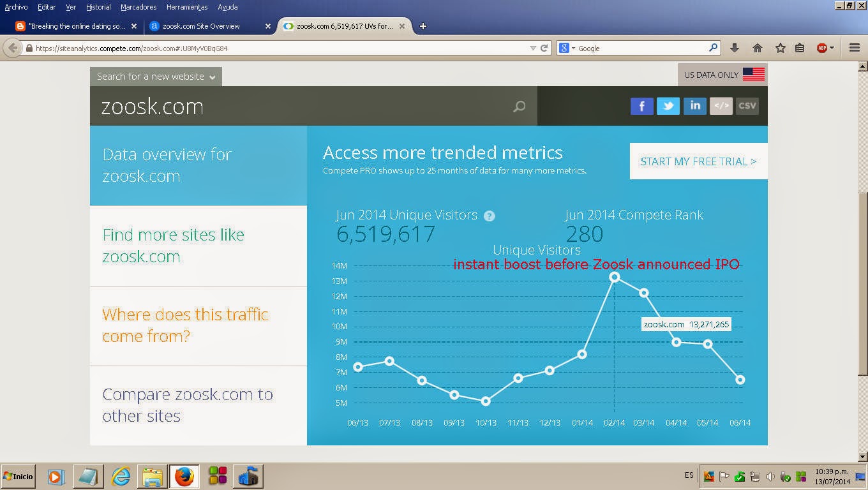Select Data overview for zoosk.com
This screenshot has height=490, width=868.
click(198, 165)
